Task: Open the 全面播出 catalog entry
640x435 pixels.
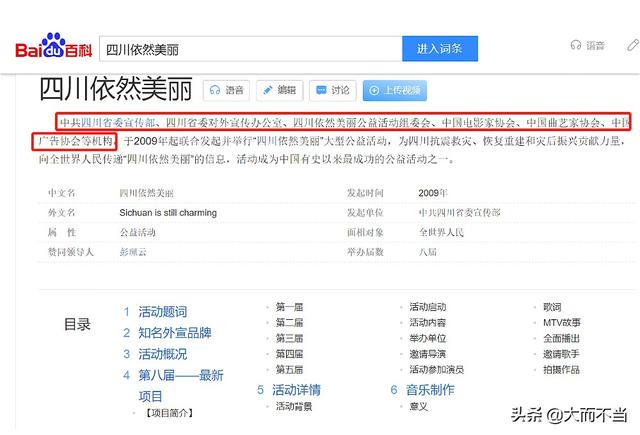Action: 561,338
